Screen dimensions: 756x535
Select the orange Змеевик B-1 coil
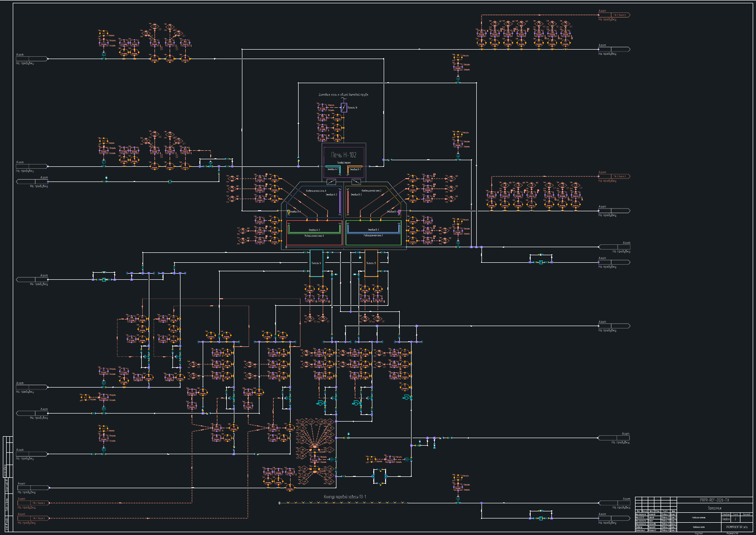pyautogui.click(x=355, y=170)
